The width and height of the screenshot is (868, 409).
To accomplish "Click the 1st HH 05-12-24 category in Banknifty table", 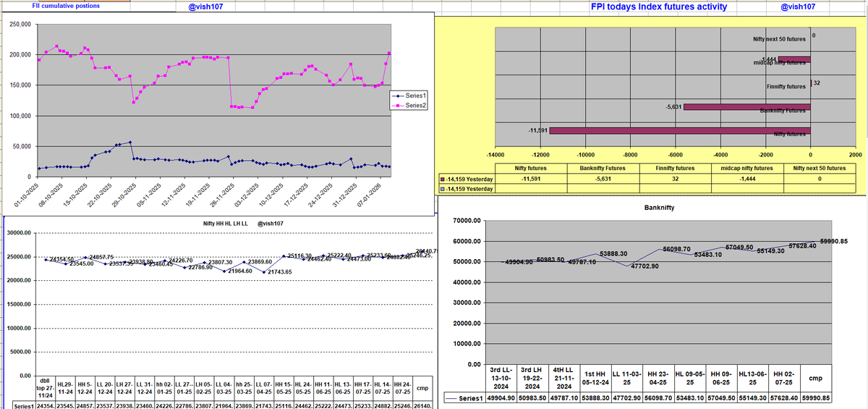I will click(595, 379).
